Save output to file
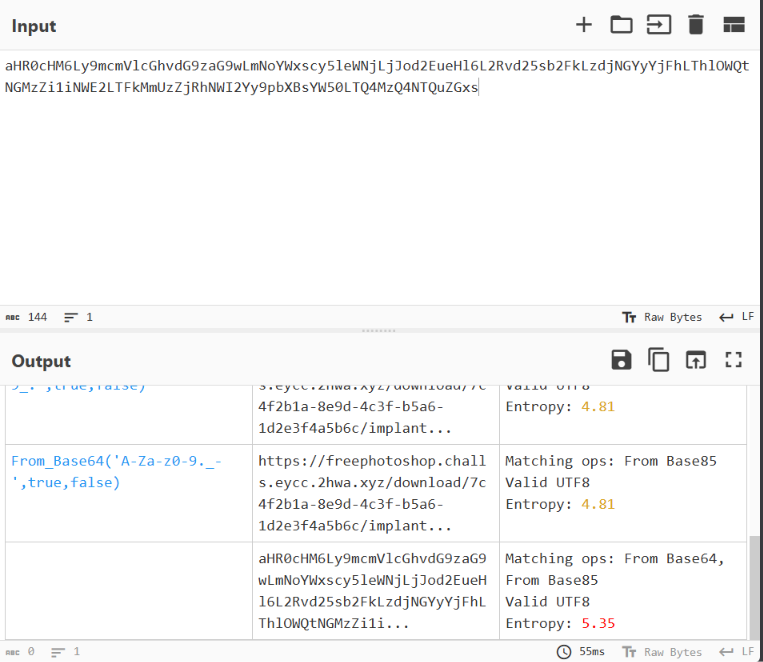The height and width of the screenshot is (662, 763). [x=621, y=360]
